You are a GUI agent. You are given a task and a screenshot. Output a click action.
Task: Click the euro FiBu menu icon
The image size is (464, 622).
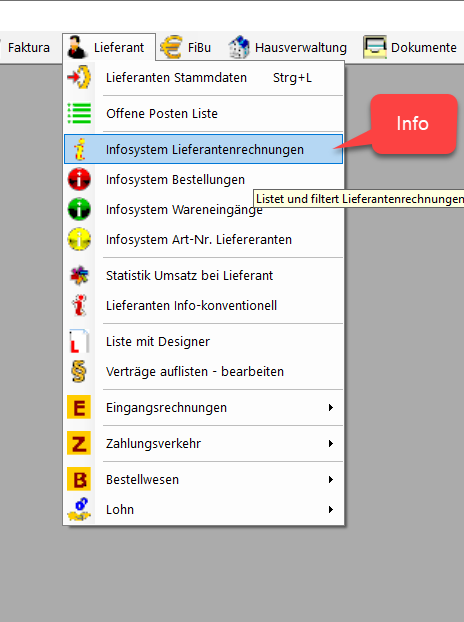tap(171, 47)
